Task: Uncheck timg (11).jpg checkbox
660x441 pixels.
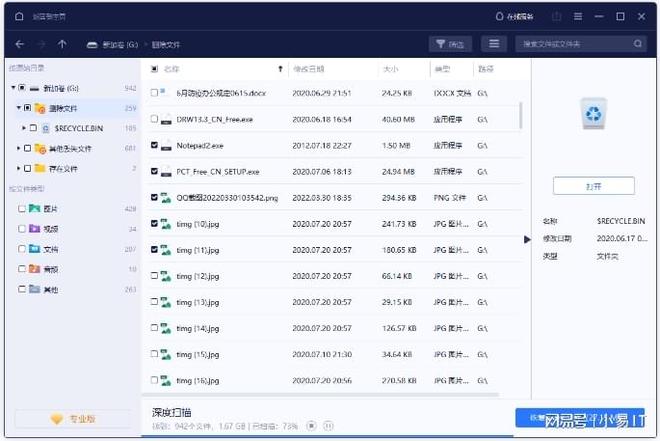Action: click(154, 250)
